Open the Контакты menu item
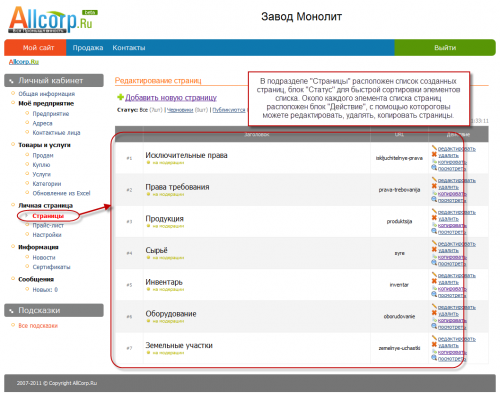The width and height of the screenshot is (500, 393). 129,48
